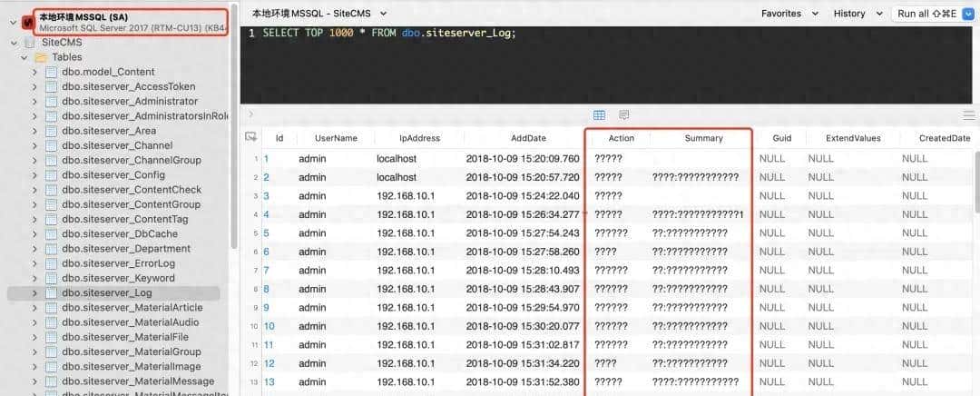This screenshot has width=980, height=396.
Task: Click 'localhost' in row 2
Action: 397,177
